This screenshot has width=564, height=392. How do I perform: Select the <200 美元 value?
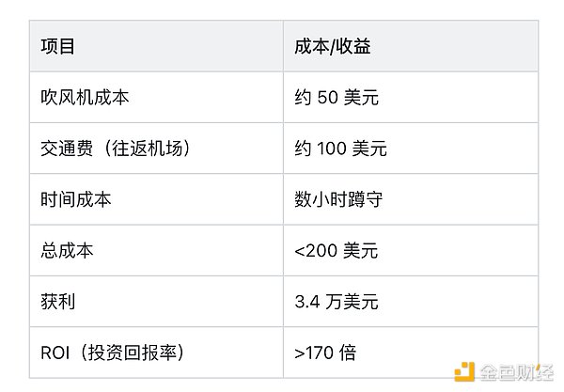point(338,251)
